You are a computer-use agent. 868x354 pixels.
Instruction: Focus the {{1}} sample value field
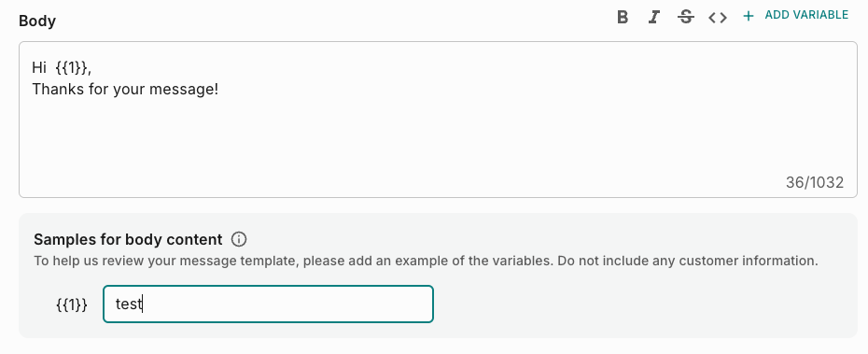tap(268, 304)
